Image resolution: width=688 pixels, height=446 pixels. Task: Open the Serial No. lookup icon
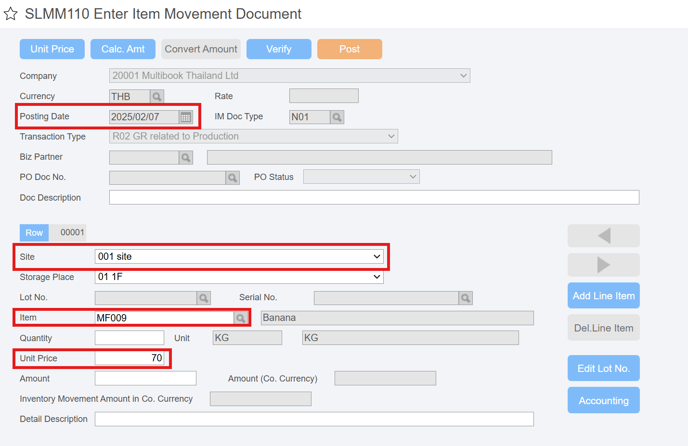click(465, 298)
